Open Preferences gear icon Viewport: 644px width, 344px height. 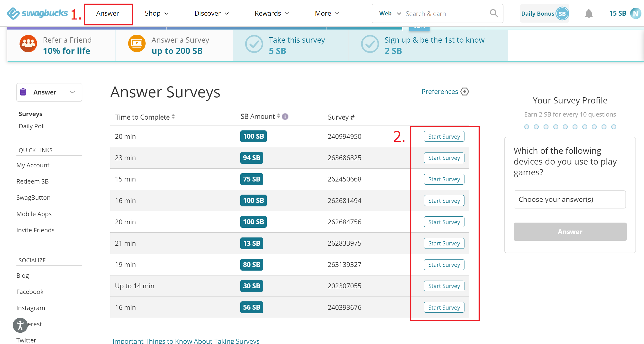[464, 92]
